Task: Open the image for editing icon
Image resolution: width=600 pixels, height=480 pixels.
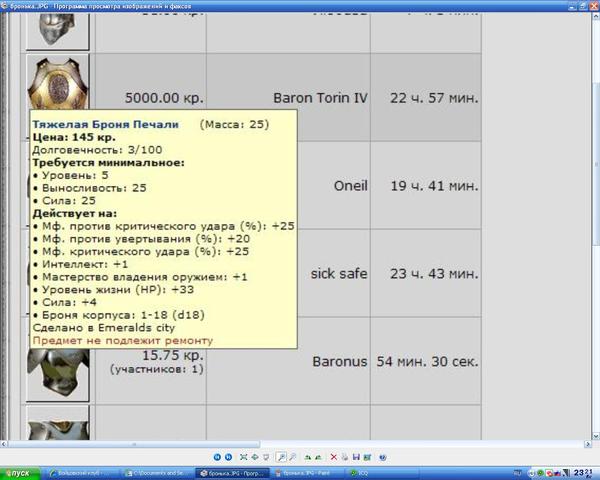Action: point(367,457)
